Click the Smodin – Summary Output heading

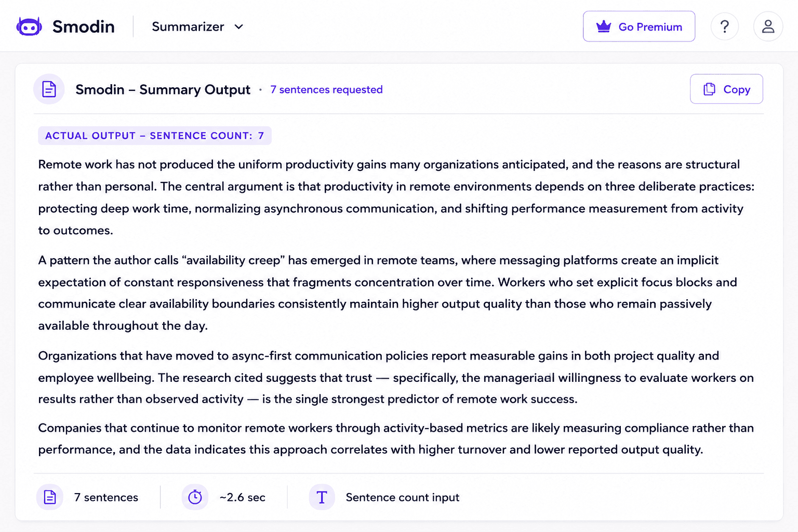click(x=163, y=89)
